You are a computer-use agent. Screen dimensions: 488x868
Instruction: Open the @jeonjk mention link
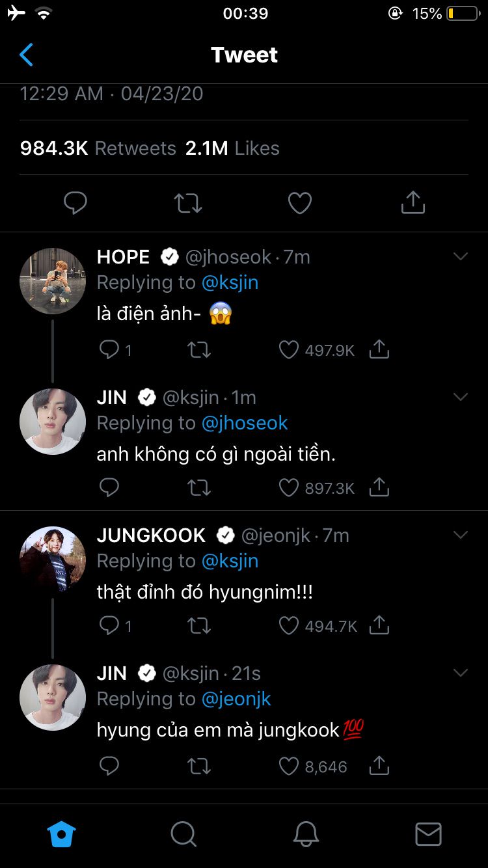coord(236,699)
